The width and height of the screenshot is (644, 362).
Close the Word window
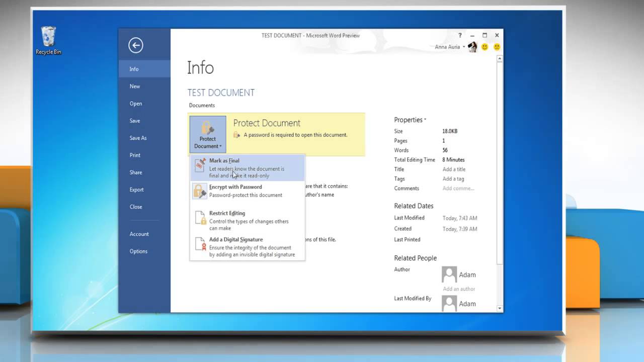pyautogui.click(x=497, y=35)
